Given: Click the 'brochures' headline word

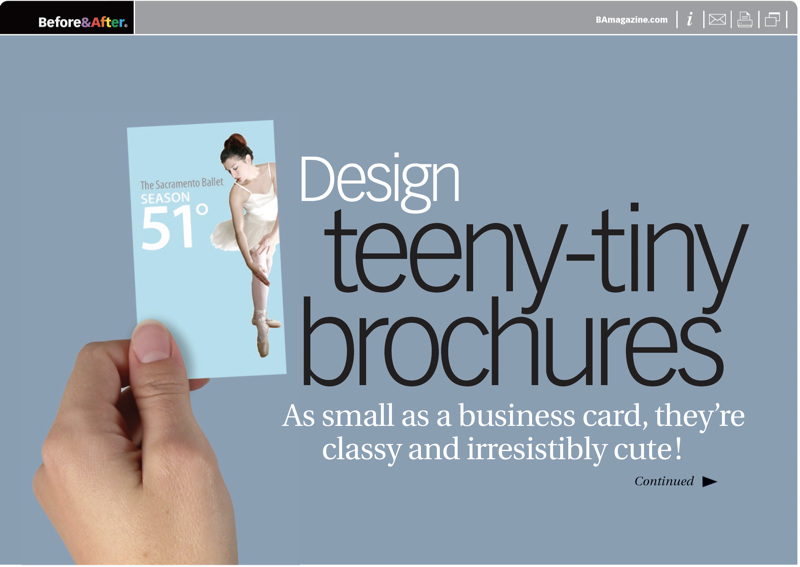Looking at the screenshot, I should (x=513, y=343).
